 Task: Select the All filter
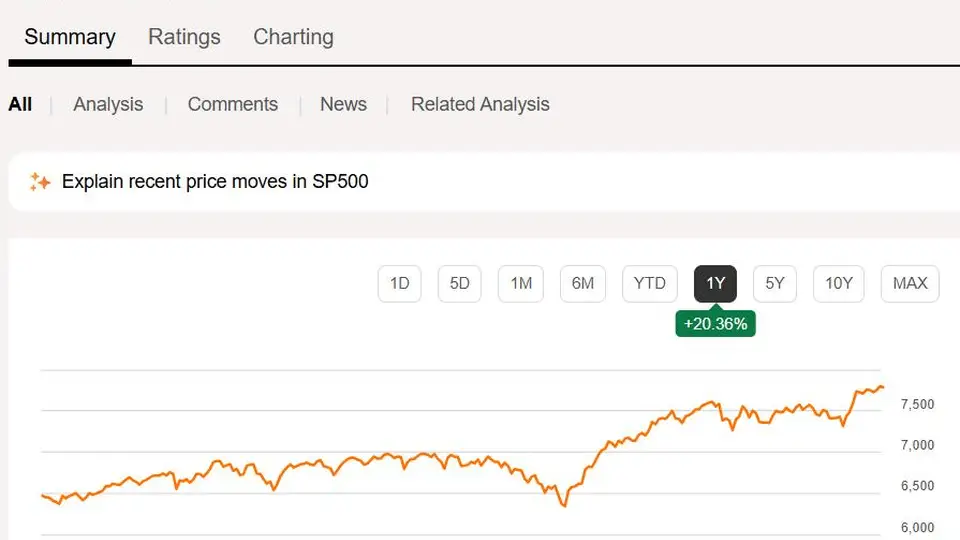pyautogui.click(x=20, y=104)
